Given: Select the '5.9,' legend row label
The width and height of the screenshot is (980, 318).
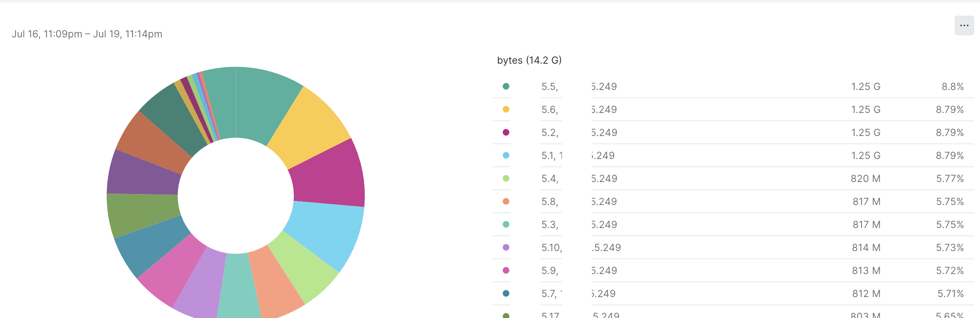Looking at the screenshot, I should 550,271.
